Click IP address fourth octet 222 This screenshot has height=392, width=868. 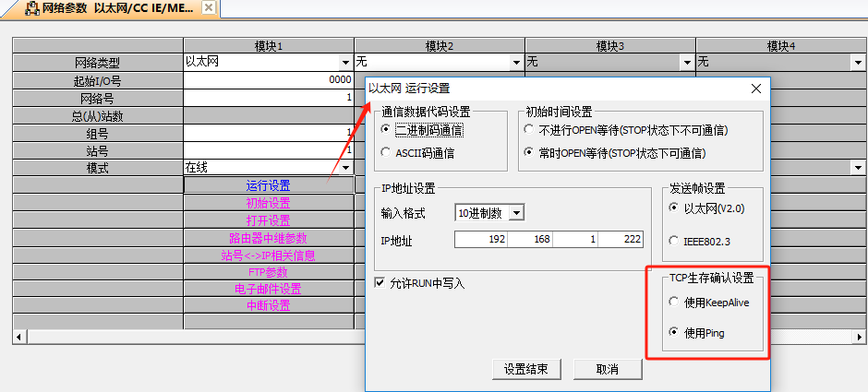click(621, 240)
